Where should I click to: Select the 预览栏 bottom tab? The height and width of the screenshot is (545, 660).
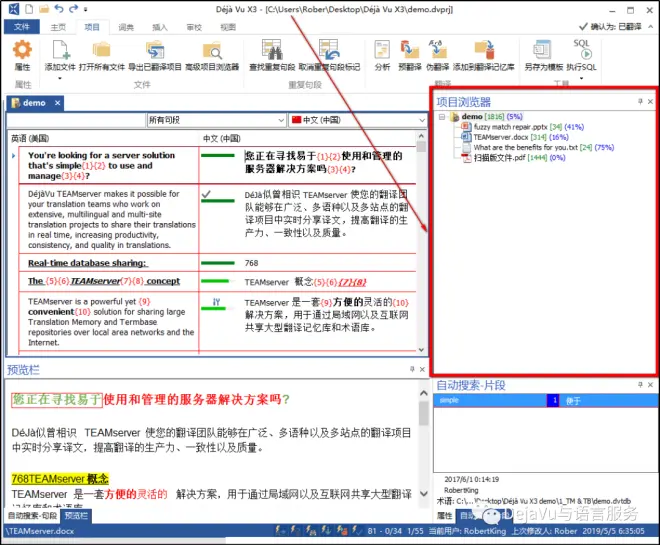(x=76, y=516)
